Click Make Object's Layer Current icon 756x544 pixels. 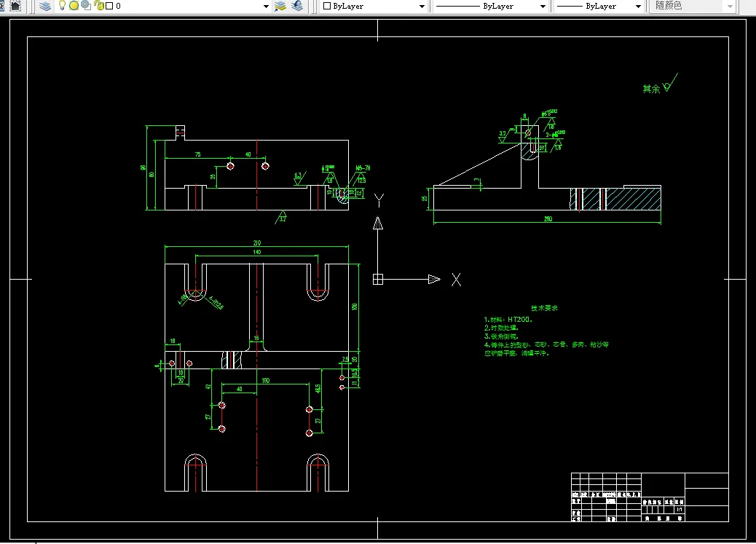click(280, 6)
